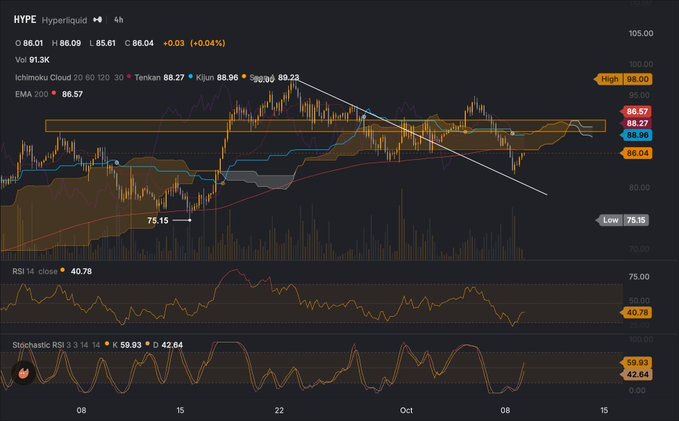The height and width of the screenshot is (421, 679).
Task: Click the EMA value 86.57 in legend
Action: coord(72,94)
